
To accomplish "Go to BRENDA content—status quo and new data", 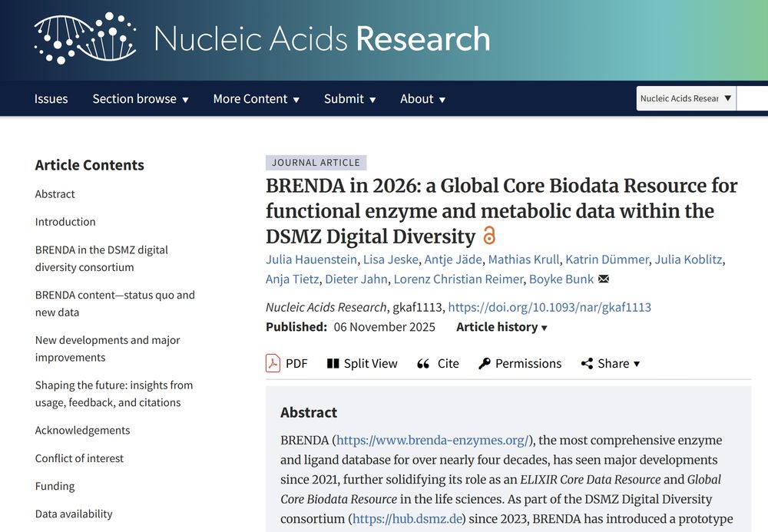I will [114, 303].
